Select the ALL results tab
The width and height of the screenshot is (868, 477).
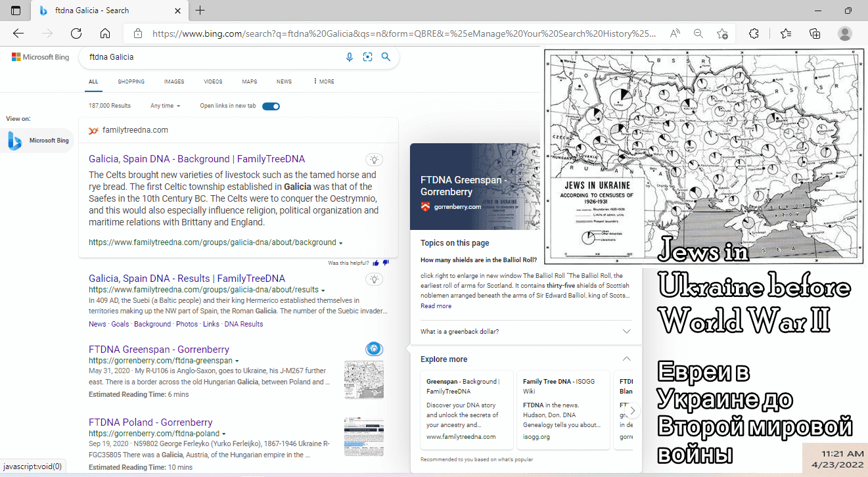[x=93, y=81]
